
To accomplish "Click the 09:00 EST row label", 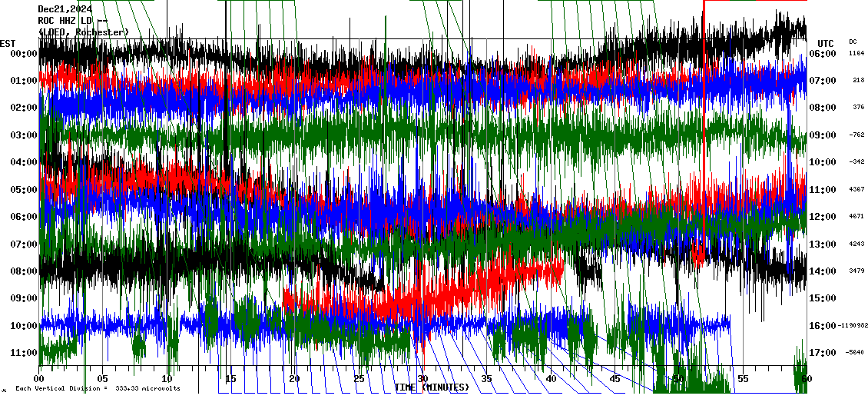I will [24, 298].
